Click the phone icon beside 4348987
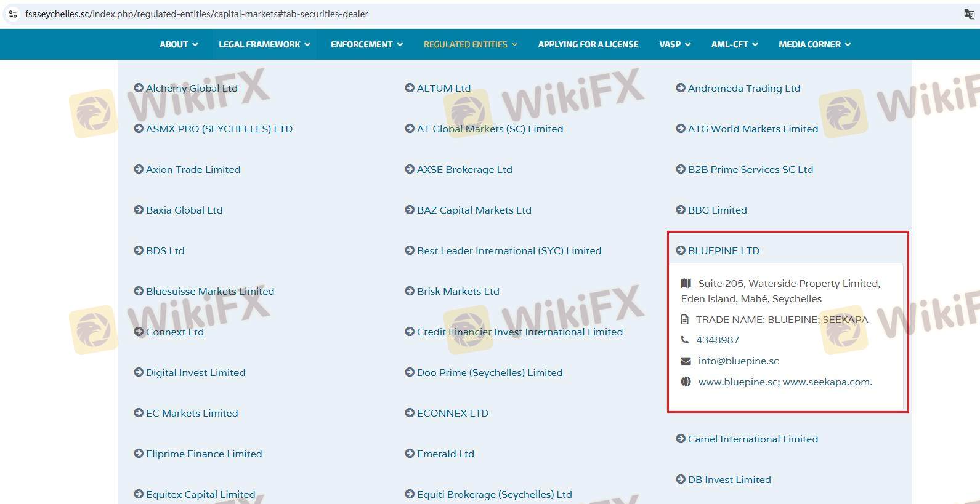 (x=685, y=340)
